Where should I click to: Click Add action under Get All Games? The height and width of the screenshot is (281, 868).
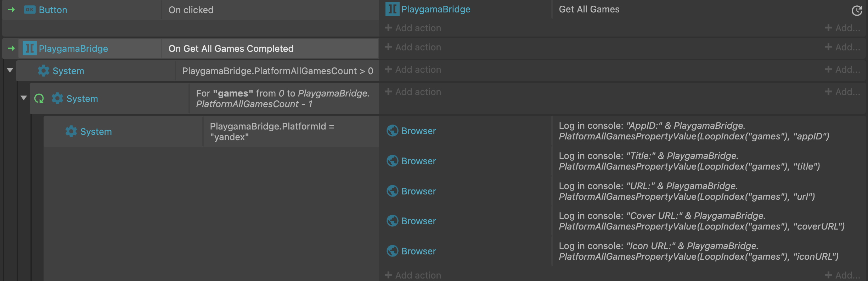coord(413,28)
